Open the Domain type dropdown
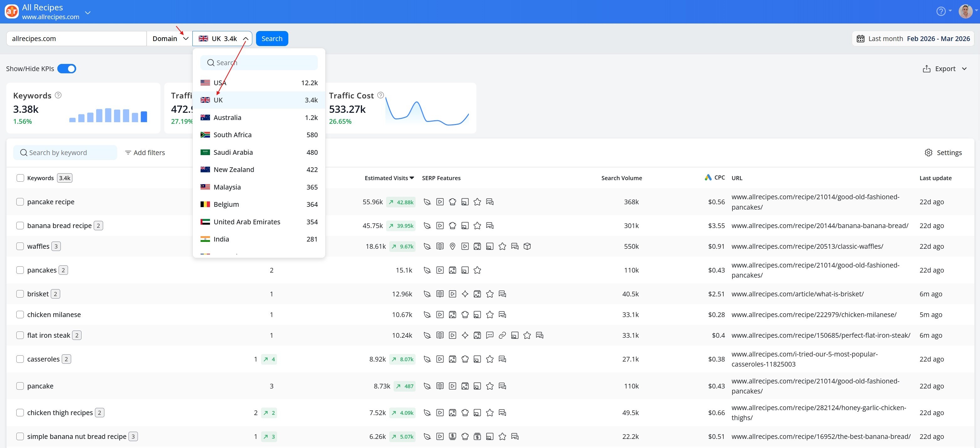 170,39
